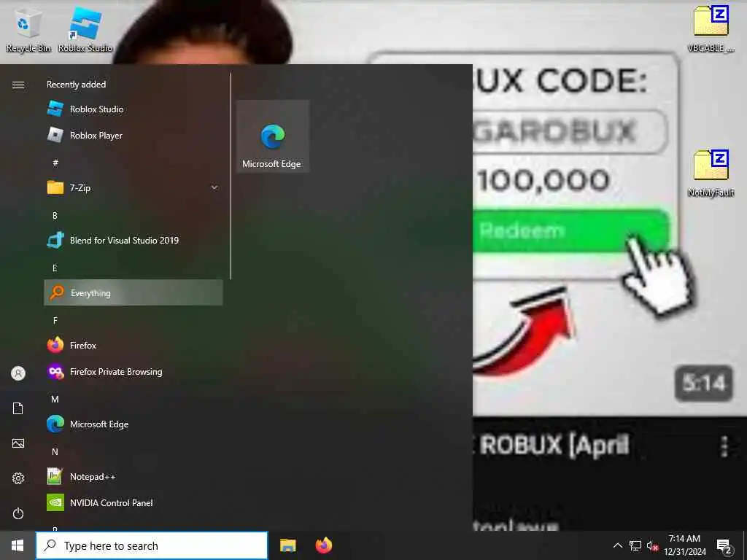
Task: Open File Explorer from the taskbar
Action: pyautogui.click(x=287, y=545)
